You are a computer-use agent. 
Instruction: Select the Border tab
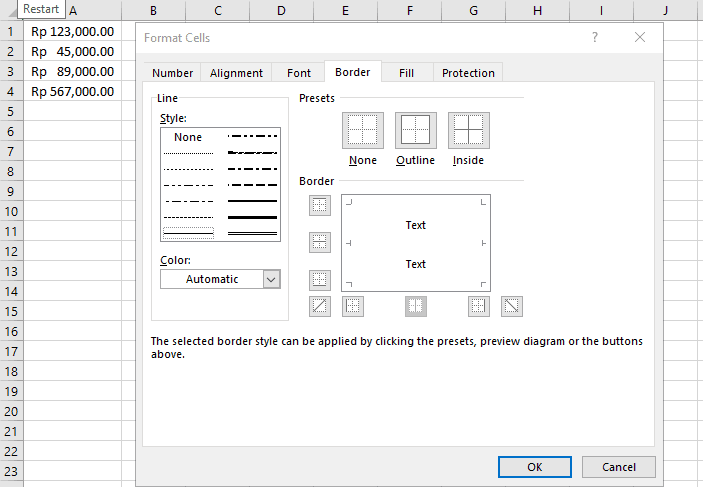pos(353,72)
